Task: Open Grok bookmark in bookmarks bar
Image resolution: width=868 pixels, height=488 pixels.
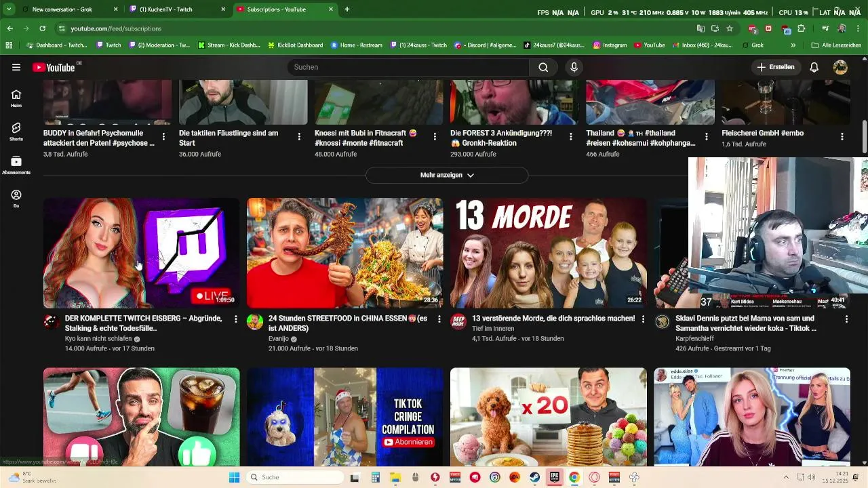Action: tap(753, 45)
